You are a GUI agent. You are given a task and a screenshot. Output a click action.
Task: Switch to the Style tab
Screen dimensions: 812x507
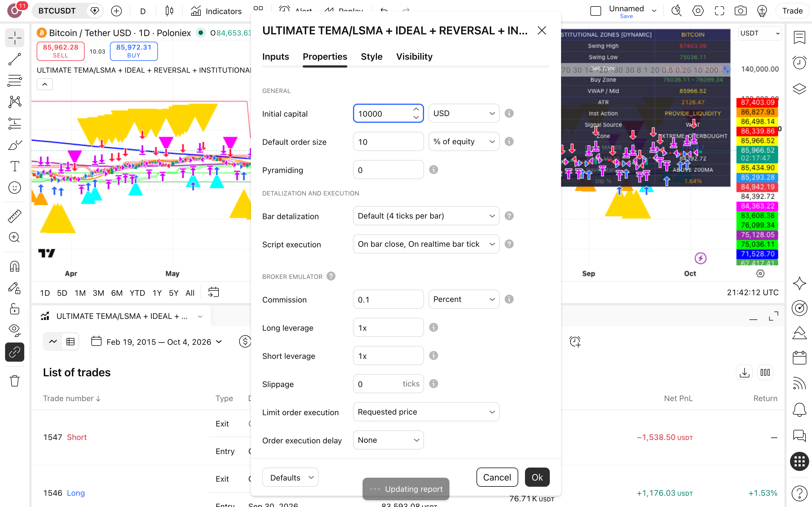coord(371,56)
